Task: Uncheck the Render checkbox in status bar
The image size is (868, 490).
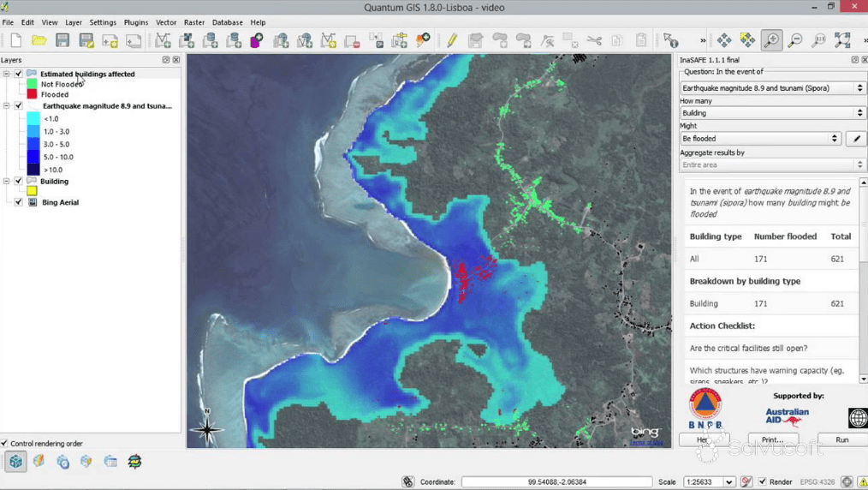Action: pos(762,481)
